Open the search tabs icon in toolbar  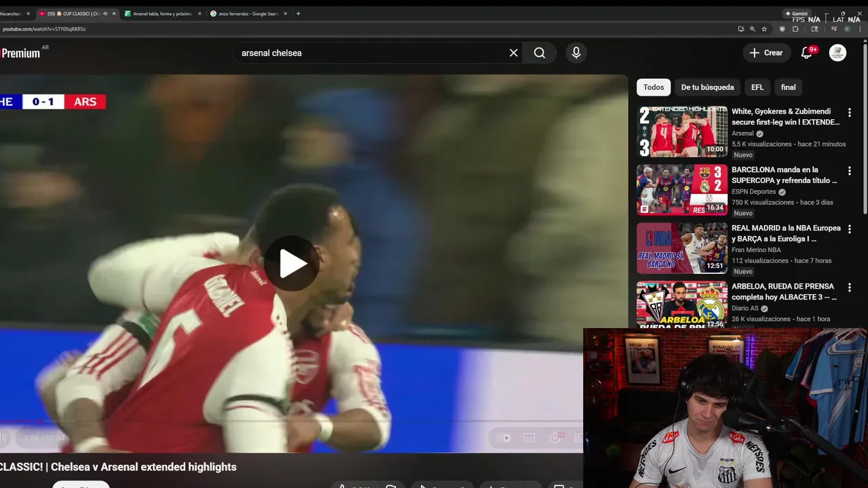click(x=814, y=29)
